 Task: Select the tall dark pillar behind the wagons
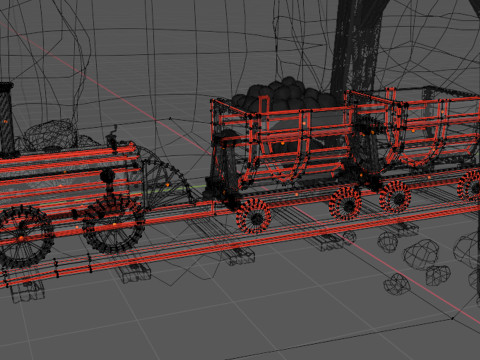(x=357, y=47)
